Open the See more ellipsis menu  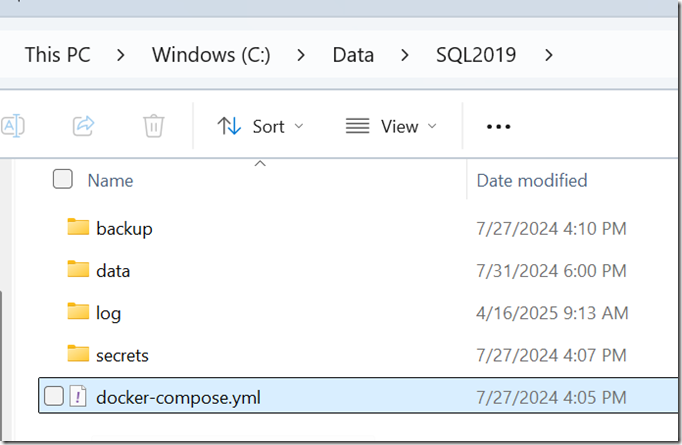tap(498, 127)
